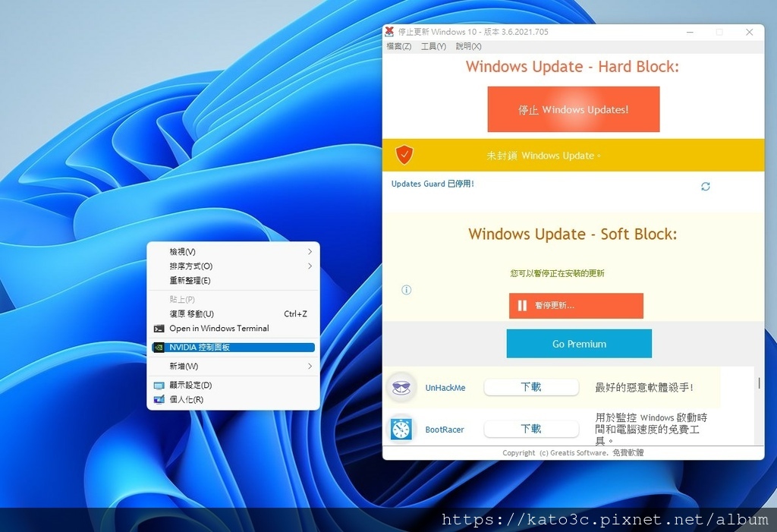Image resolution: width=777 pixels, height=532 pixels.
Task: Click the Windows Update - Soft Block heading
Action: 572,234
